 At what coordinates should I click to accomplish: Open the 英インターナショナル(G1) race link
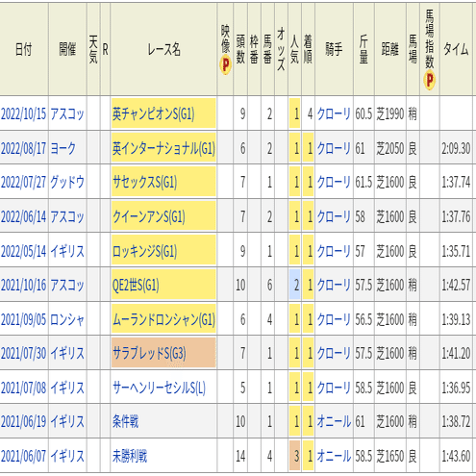163,148
